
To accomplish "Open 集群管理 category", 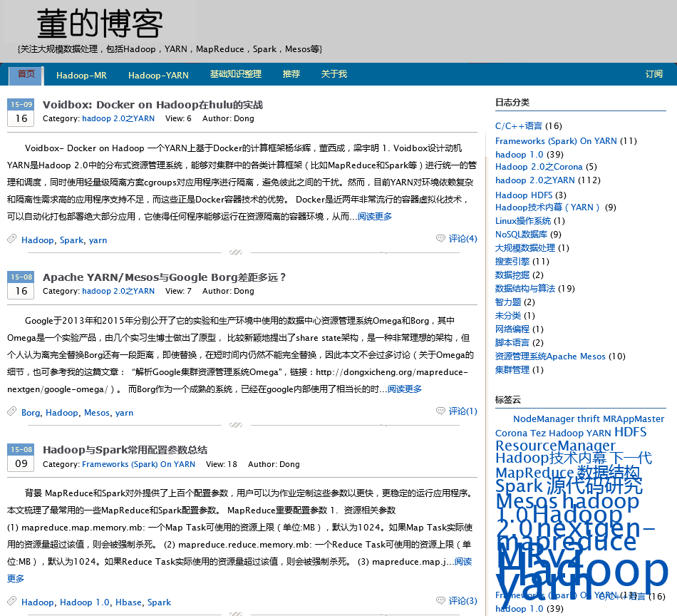I will [x=512, y=370].
